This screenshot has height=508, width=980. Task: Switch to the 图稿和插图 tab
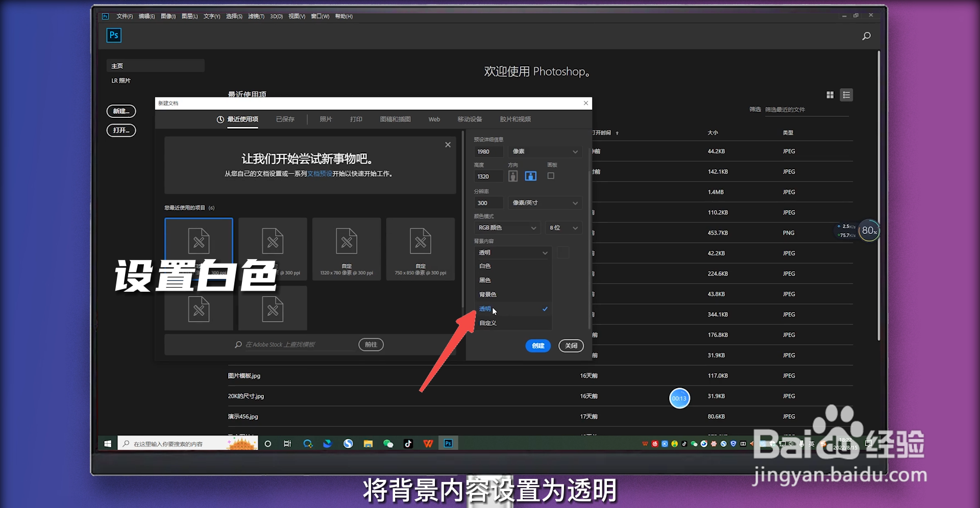[x=395, y=119]
